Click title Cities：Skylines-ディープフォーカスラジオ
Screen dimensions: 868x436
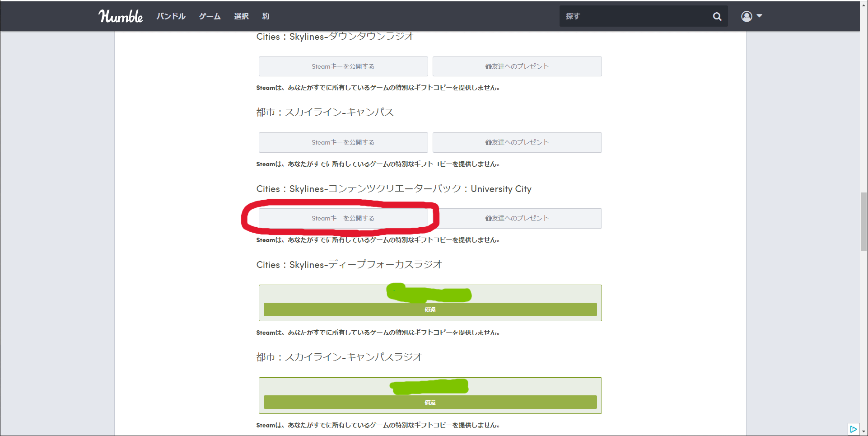tap(349, 265)
